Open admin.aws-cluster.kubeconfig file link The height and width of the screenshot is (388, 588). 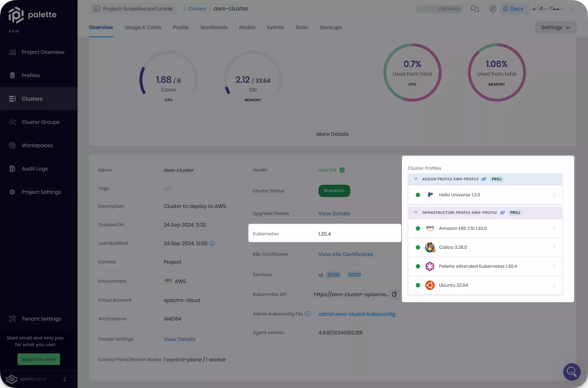pyautogui.click(x=356, y=314)
